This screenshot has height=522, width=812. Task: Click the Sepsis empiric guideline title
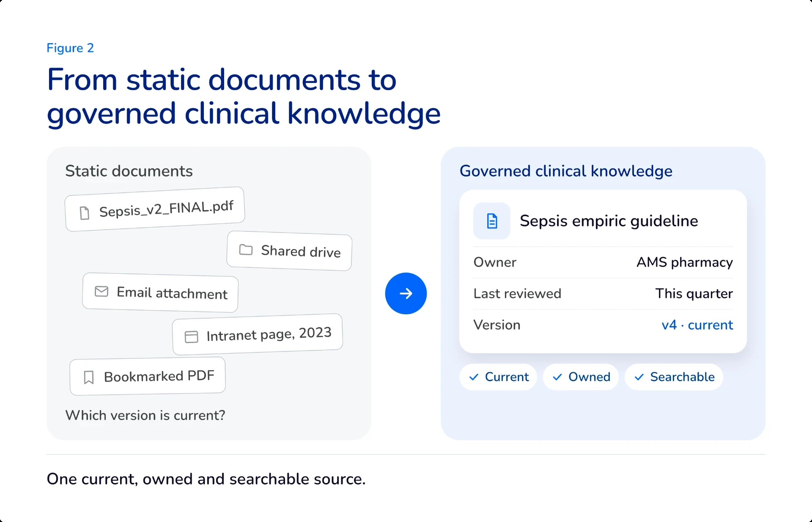pos(609,221)
